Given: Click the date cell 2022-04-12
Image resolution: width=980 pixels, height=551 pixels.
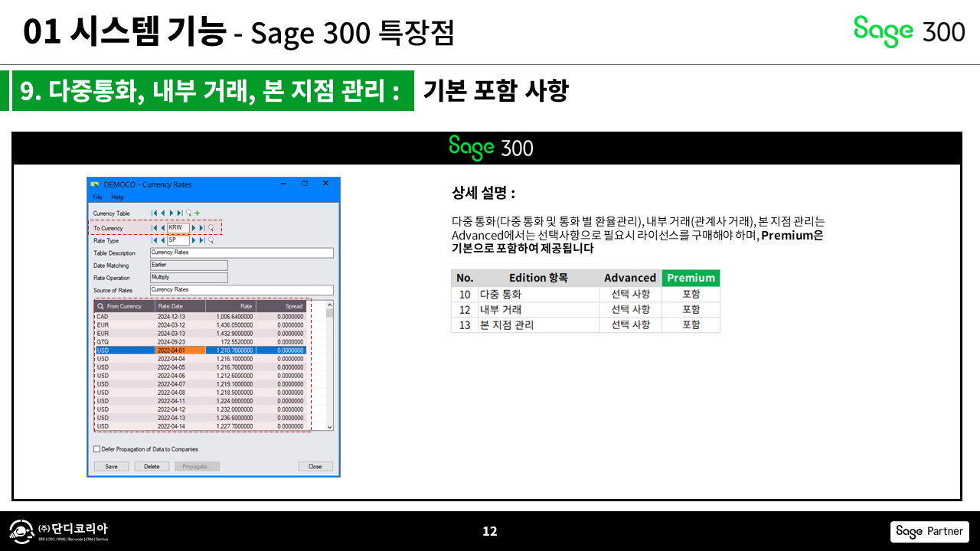Looking at the screenshot, I should pyautogui.click(x=180, y=409).
